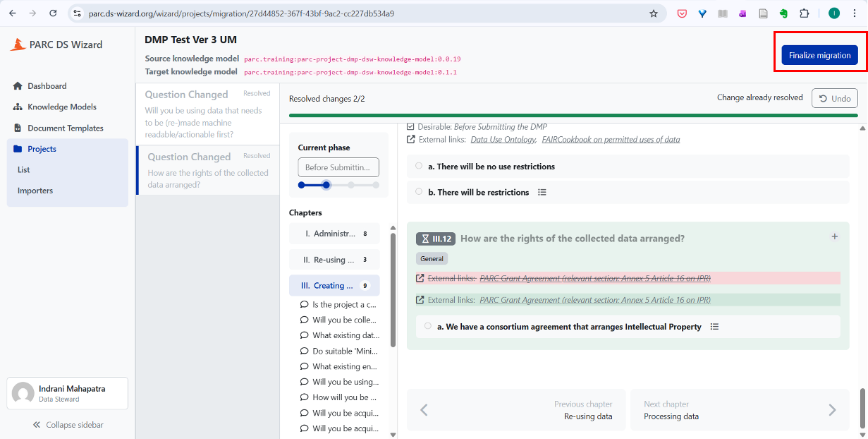
Task: Click the plus icon on question III.12
Action: pos(834,237)
